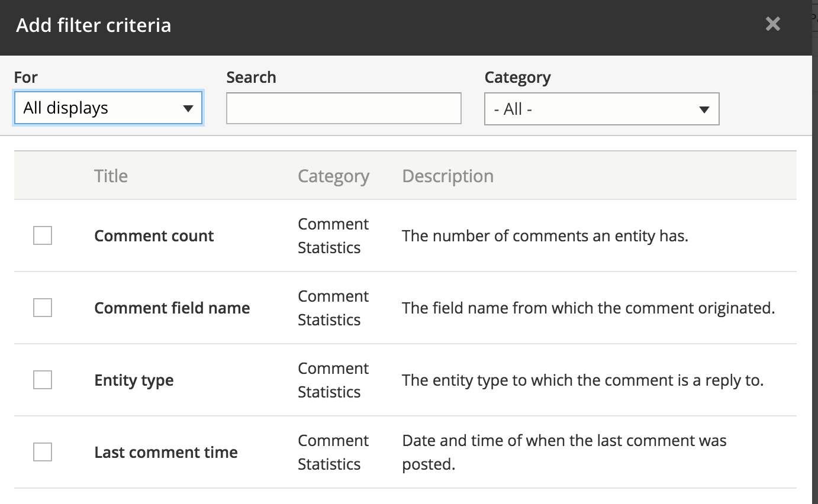Close the Add filter criteria dialog

click(x=772, y=24)
